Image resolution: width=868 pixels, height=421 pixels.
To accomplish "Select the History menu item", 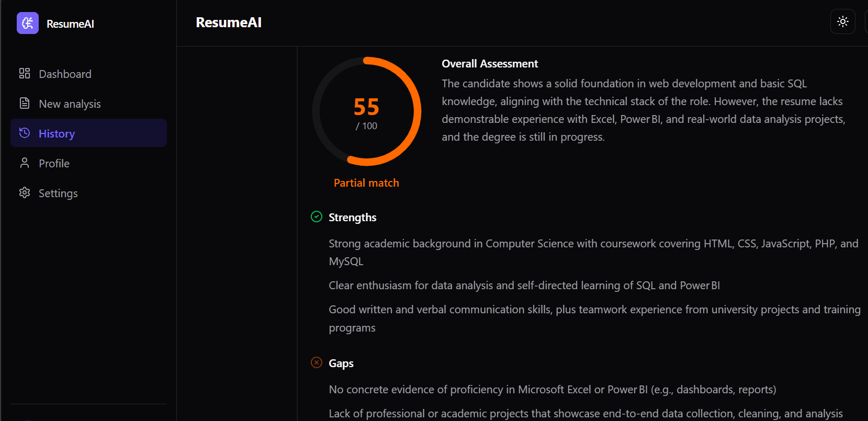I will coord(88,133).
